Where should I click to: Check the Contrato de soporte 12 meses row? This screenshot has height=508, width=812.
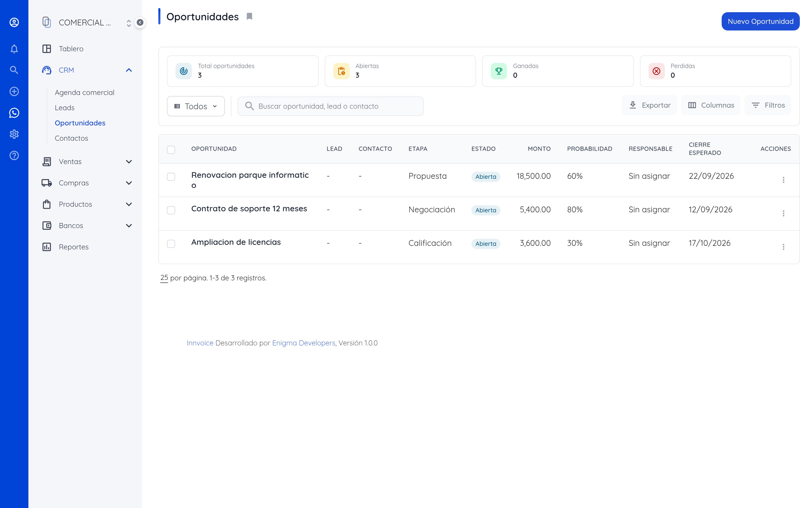tap(171, 210)
